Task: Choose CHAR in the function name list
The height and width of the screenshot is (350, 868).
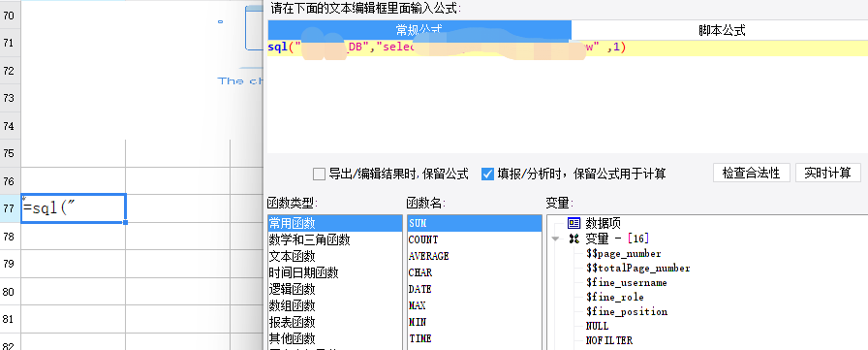Action: 475,272
